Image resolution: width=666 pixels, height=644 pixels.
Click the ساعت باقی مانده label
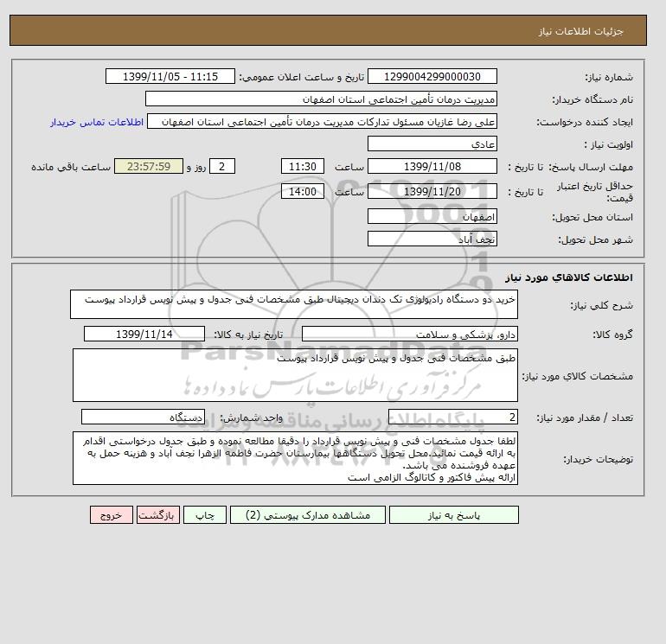71,167
